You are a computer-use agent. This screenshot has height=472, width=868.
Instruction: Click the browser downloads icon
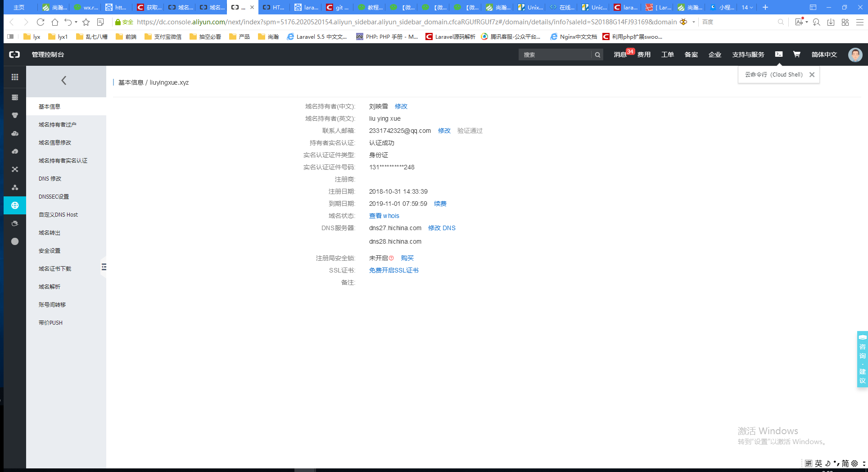831,22
